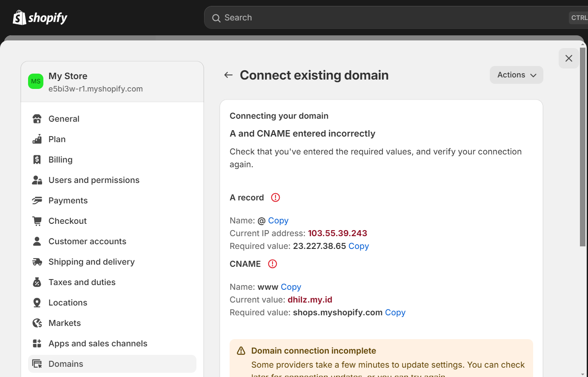Click the Domain connection incomplete heading
The image size is (588, 377).
point(314,351)
